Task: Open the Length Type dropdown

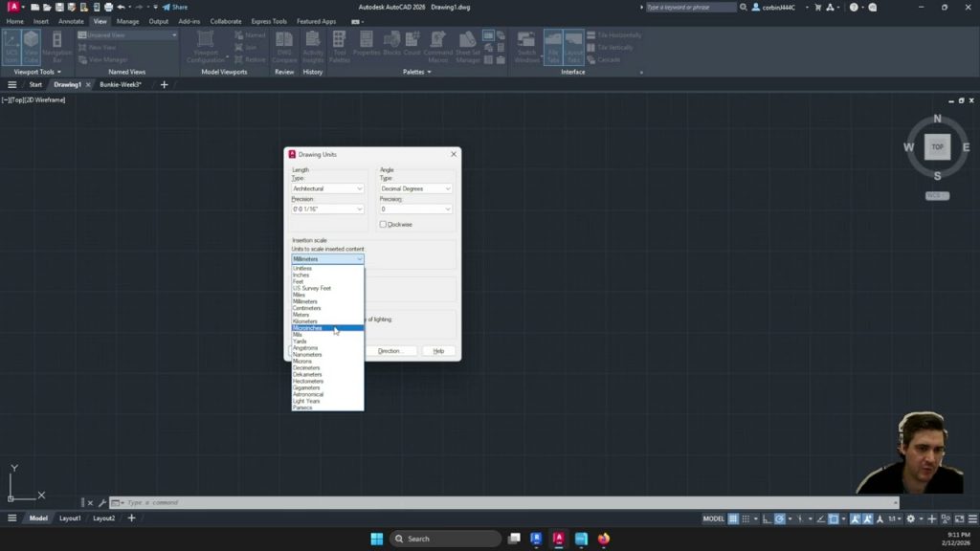Action: [x=327, y=188]
